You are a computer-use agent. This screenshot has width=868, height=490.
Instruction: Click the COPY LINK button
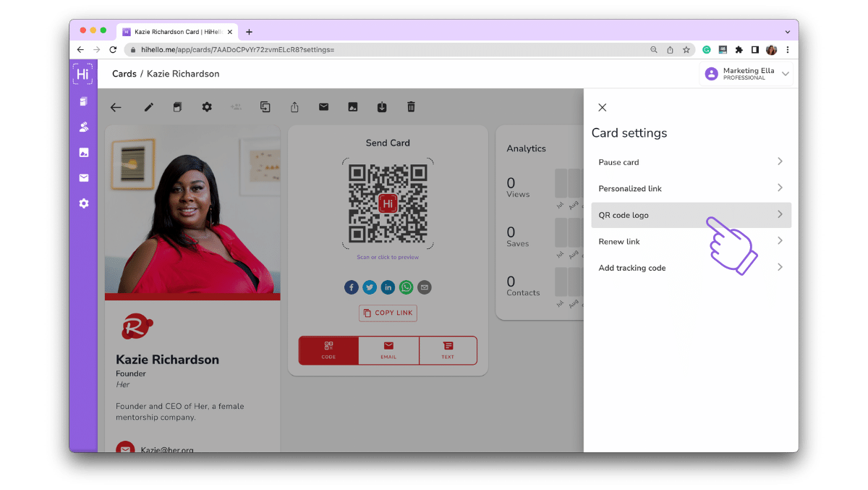click(388, 313)
